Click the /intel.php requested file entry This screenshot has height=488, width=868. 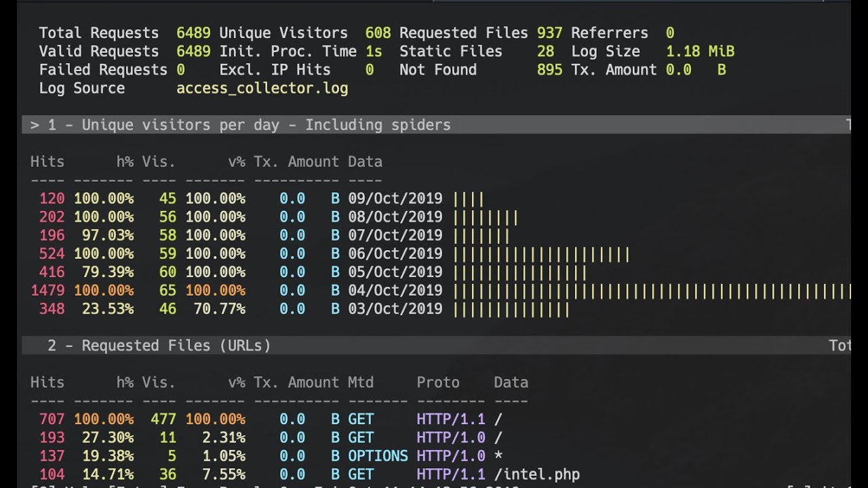pyautogui.click(x=536, y=474)
